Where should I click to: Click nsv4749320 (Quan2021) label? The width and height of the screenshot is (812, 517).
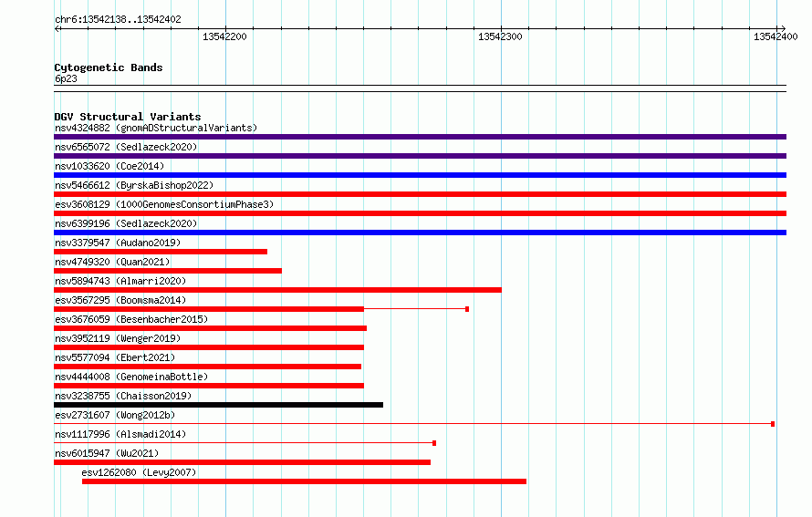coord(112,262)
